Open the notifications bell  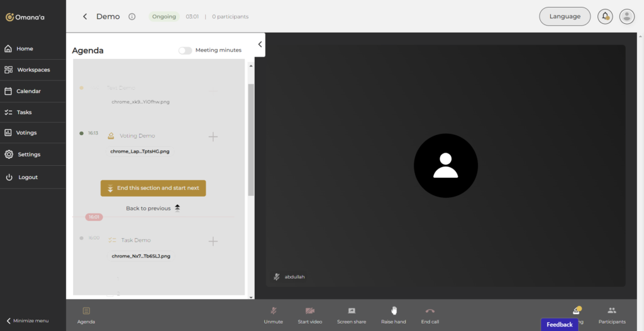pyautogui.click(x=605, y=16)
